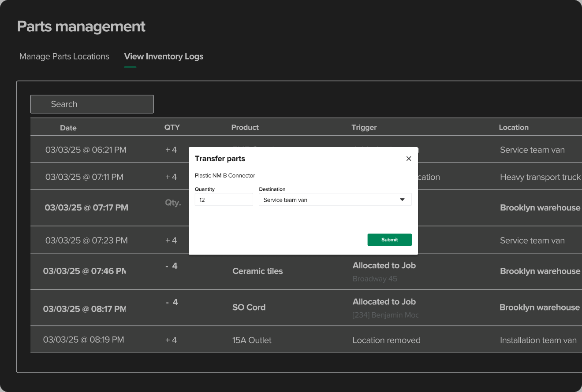This screenshot has width=582, height=392.
Task: Open the Destination dropdown arrow
Action: 402,199
